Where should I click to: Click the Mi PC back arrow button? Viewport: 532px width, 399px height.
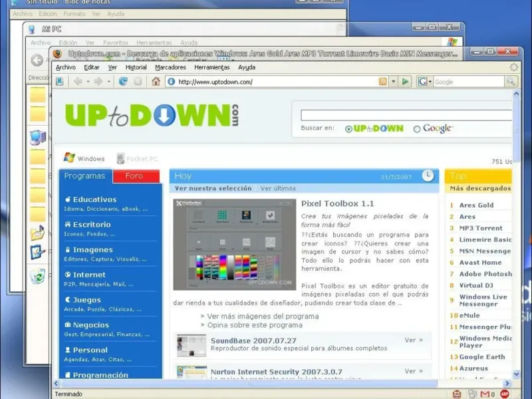point(37,61)
